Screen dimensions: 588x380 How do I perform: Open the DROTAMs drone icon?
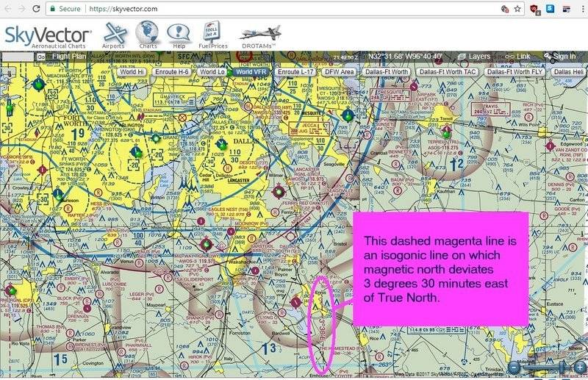(x=259, y=37)
